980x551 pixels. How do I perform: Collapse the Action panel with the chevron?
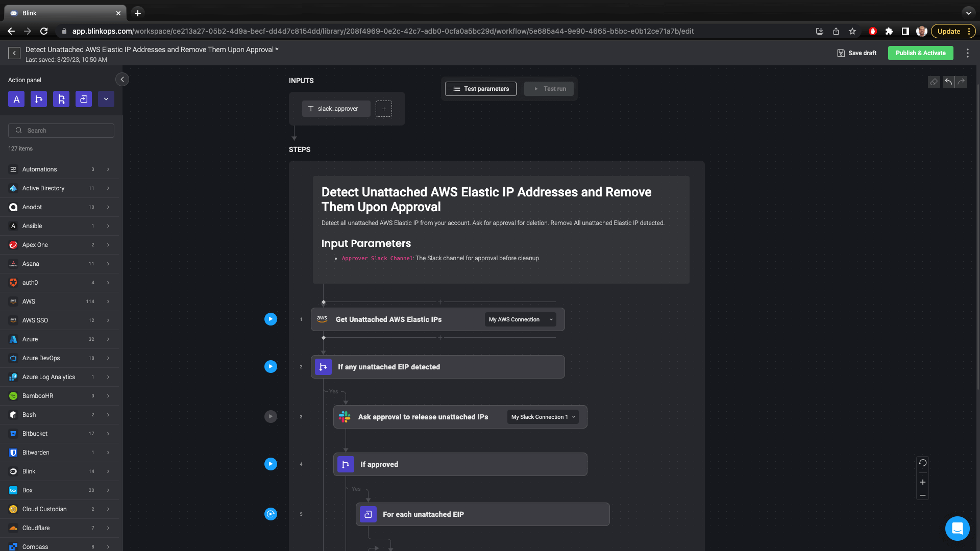point(122,80)
